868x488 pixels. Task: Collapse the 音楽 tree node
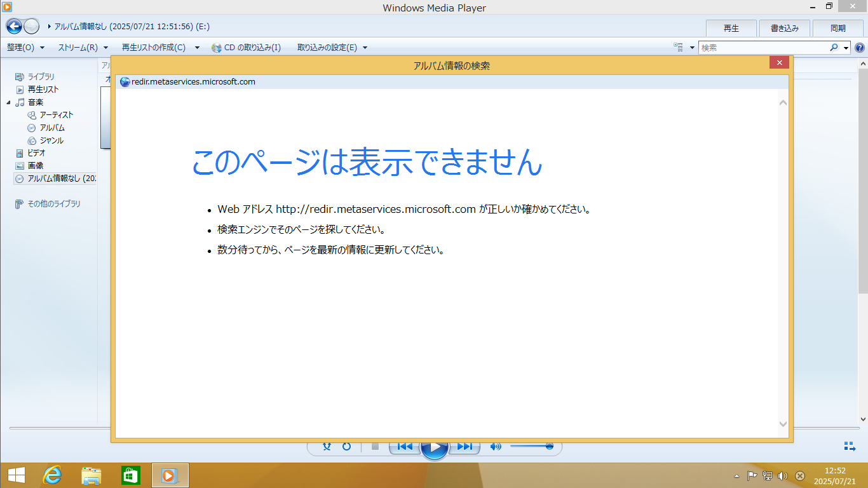click(9, 102)
